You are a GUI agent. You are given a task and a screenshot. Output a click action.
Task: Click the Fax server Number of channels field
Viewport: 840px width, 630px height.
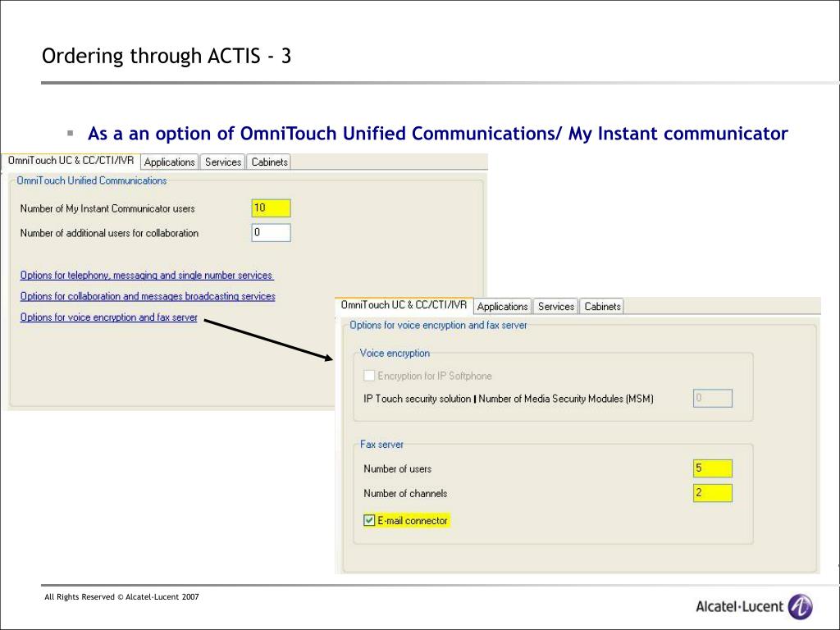coord(713,493)
